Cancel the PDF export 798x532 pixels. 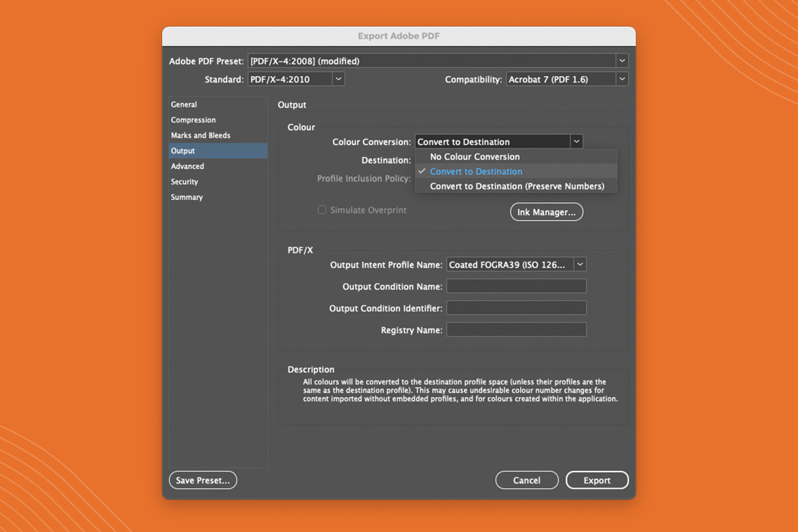(527, 480)
